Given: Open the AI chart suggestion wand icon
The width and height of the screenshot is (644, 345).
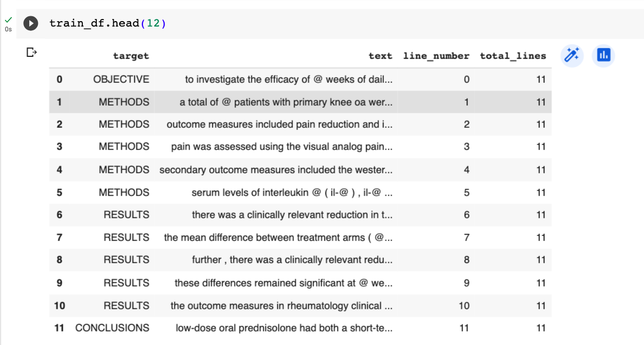Looking at the screenshot, I should 571,56.
